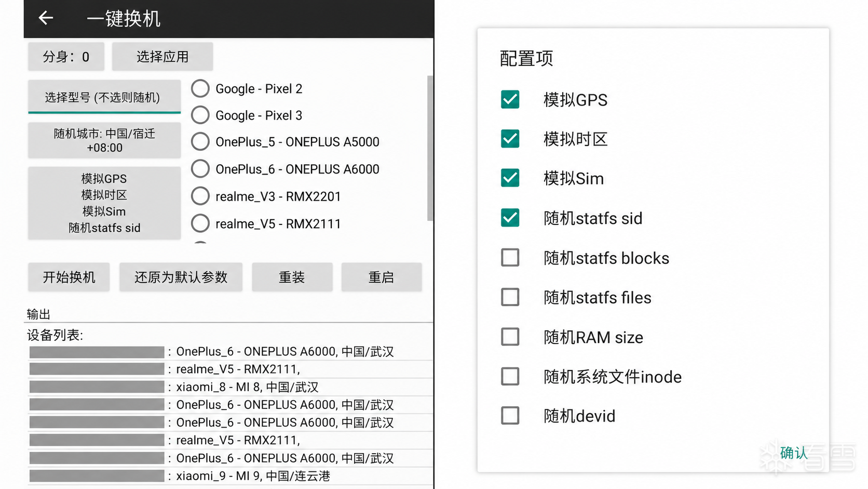Click the 重启 button

382,277
